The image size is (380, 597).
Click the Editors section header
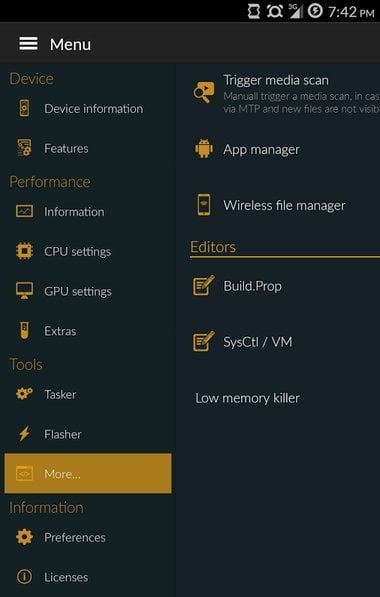point(213,247)
